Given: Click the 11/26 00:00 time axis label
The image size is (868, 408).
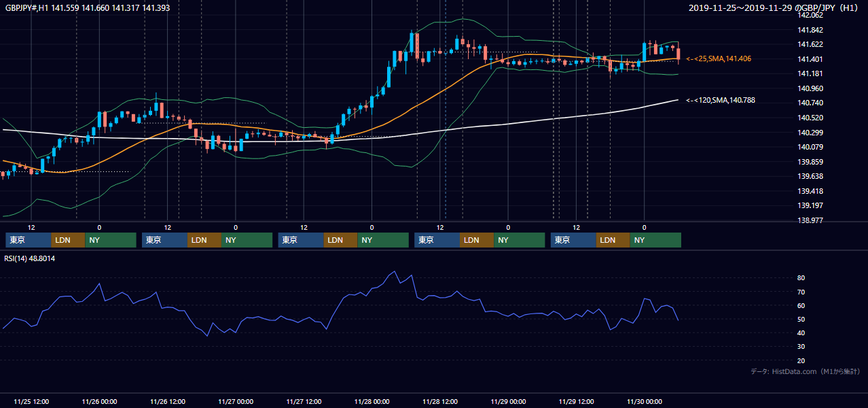Looking at the screenshot, I should (99, 401).
